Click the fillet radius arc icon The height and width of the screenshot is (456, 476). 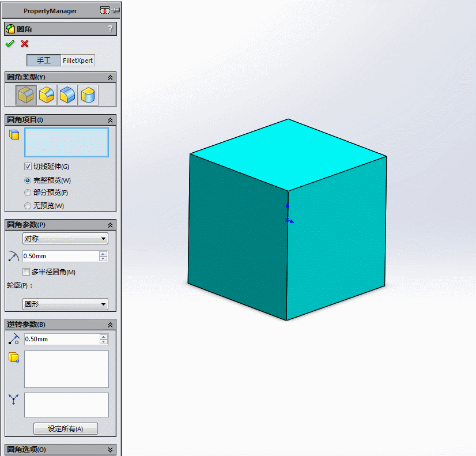tap(13, 256)
